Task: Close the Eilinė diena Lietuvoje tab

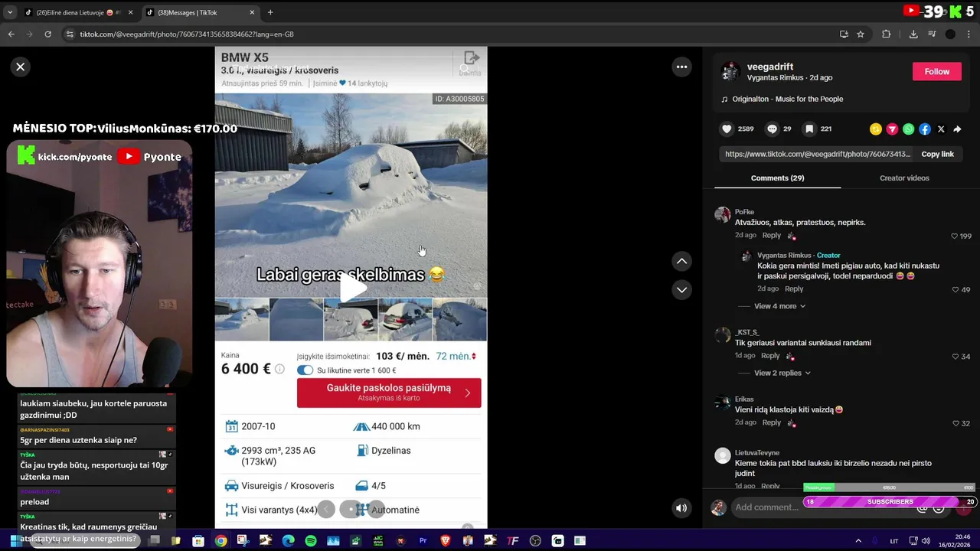Action: click(x=130, y=12)
